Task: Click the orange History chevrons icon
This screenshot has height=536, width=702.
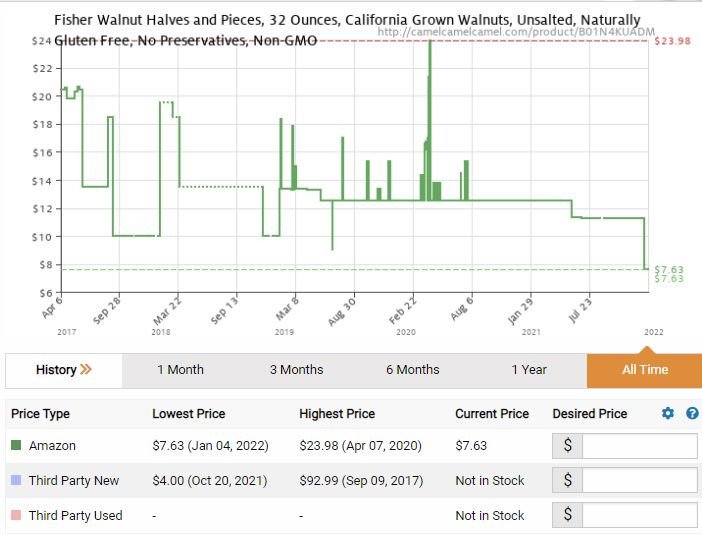Action: 86,369
